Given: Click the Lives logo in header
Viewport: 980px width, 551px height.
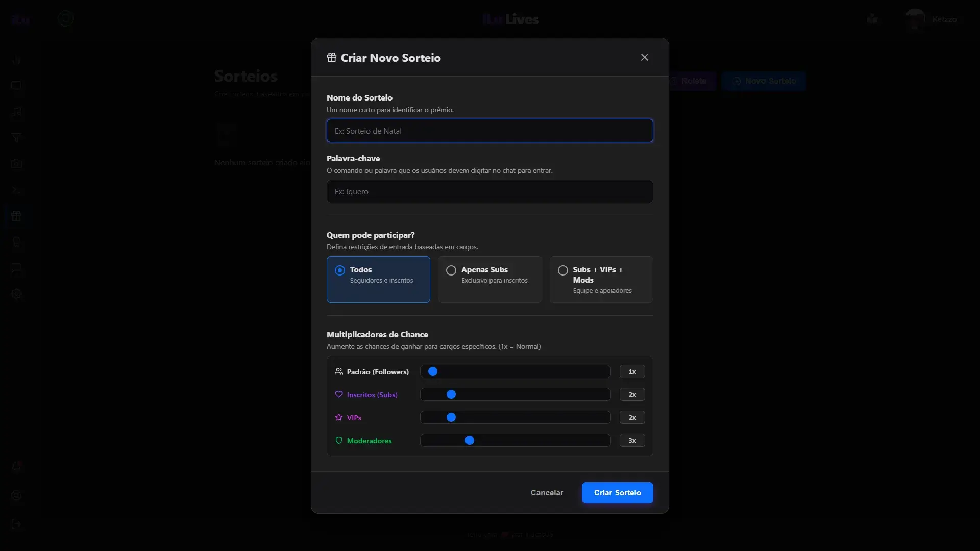Looking at the screenshot, I should [511, 19].
